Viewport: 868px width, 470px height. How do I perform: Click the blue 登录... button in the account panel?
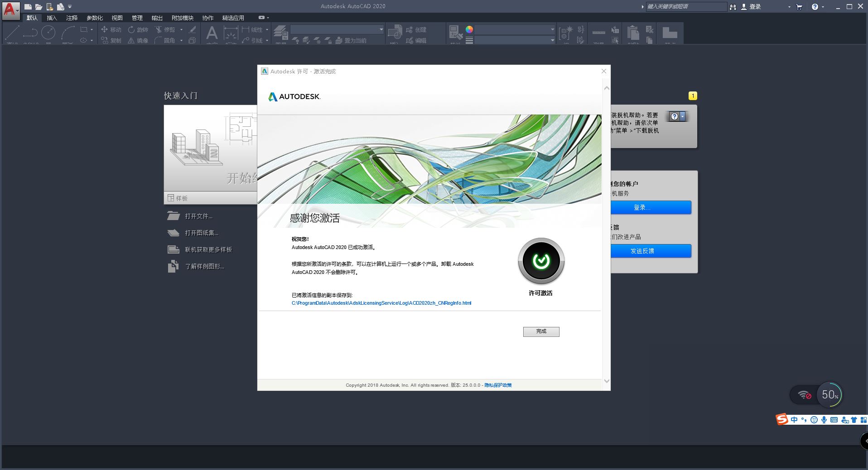click(x=651, y=207)
